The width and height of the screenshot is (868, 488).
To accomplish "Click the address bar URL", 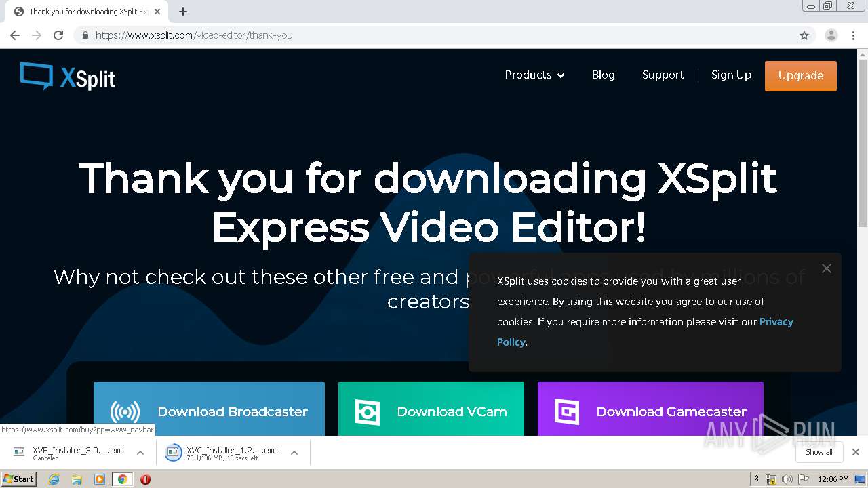I will tap(194, 35).
